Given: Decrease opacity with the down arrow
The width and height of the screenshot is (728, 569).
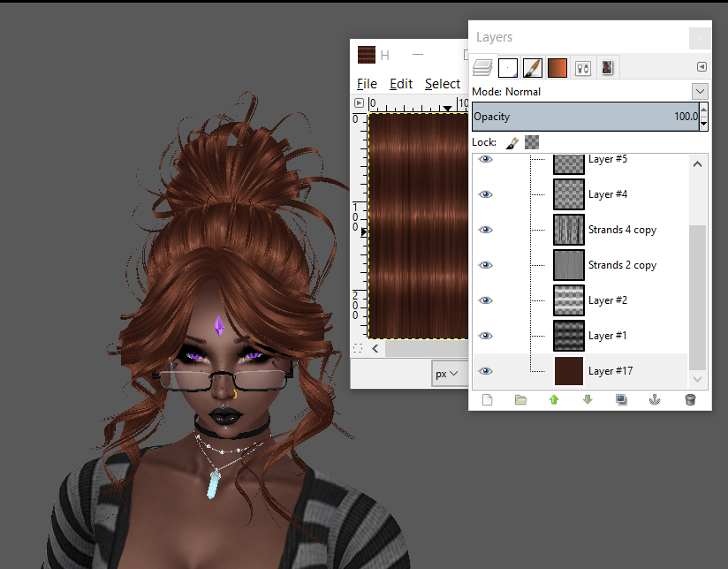Looking at the screenshot, I should (x=703, y=124).
